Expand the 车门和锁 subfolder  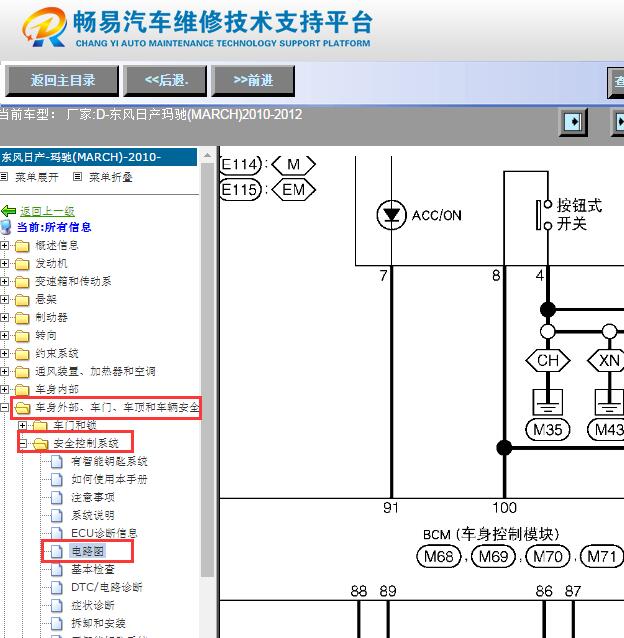[x=22, y=425]
